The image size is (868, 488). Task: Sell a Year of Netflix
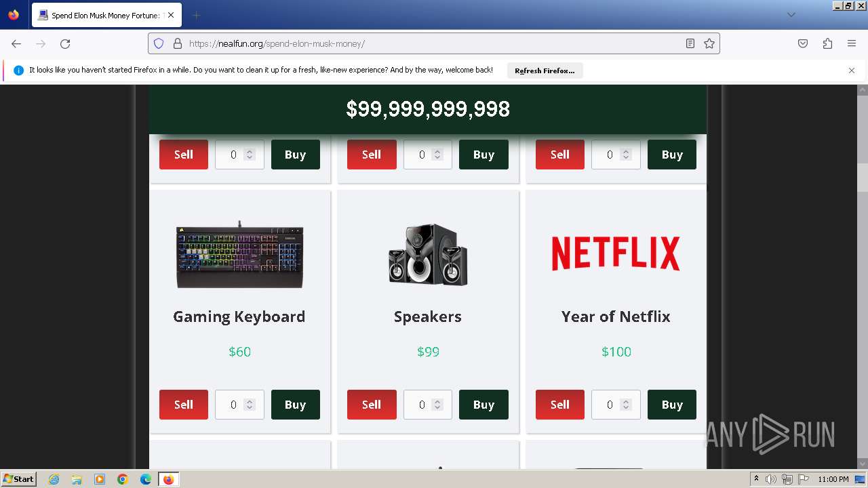click(560, 405)
